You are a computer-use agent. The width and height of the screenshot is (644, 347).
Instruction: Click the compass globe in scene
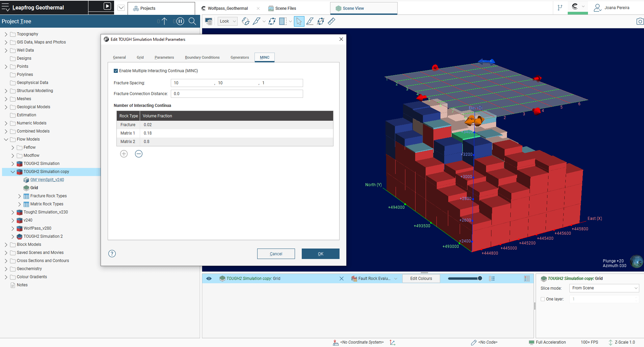pos(637,261)
